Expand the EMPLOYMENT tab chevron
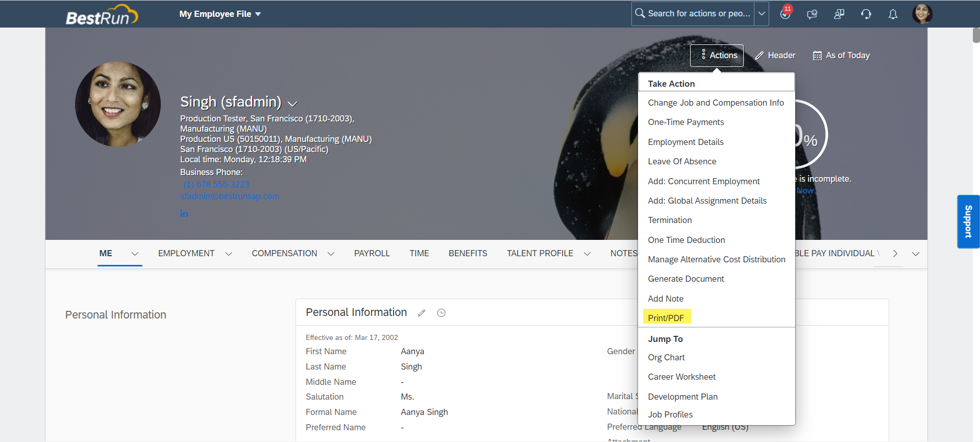980x442 pixels. 229,254
